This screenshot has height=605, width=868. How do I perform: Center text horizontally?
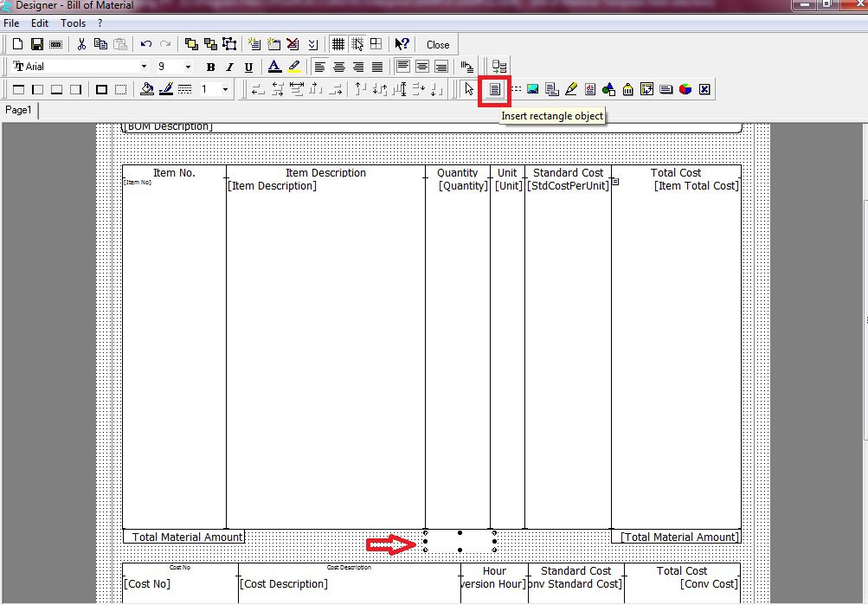coord(339,67)
